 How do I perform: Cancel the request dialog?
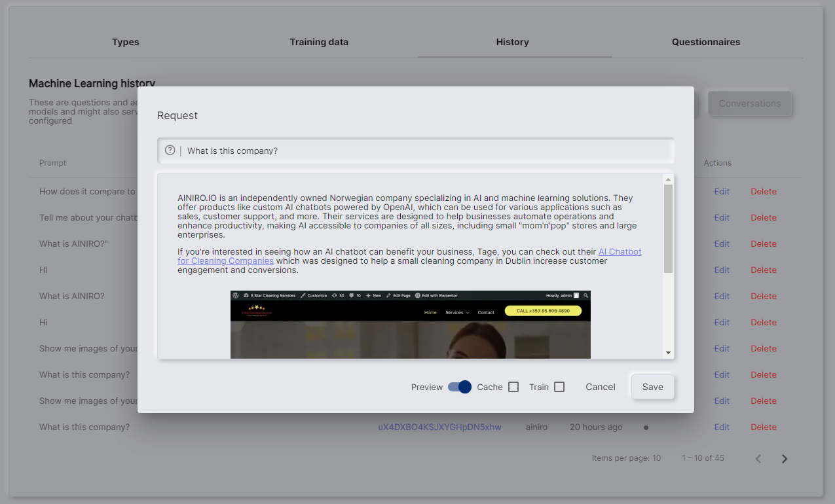[x=601, y=387]
